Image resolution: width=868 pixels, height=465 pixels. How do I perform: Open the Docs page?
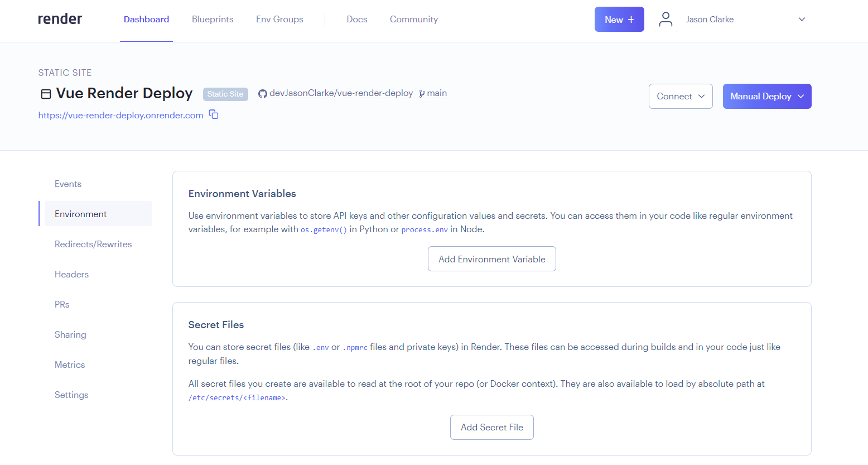tap(357, 19)
